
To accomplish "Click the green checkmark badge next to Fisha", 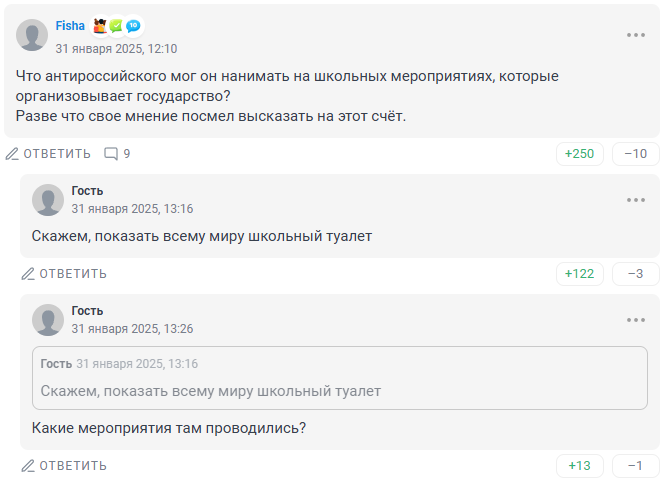I will click(x=116, y=26).
